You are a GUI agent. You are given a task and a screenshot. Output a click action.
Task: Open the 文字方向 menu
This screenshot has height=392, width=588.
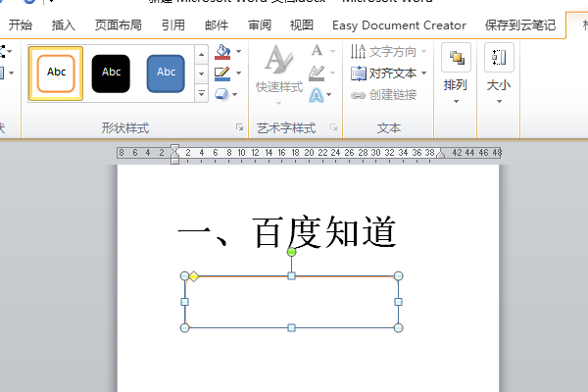coord(388,51)
